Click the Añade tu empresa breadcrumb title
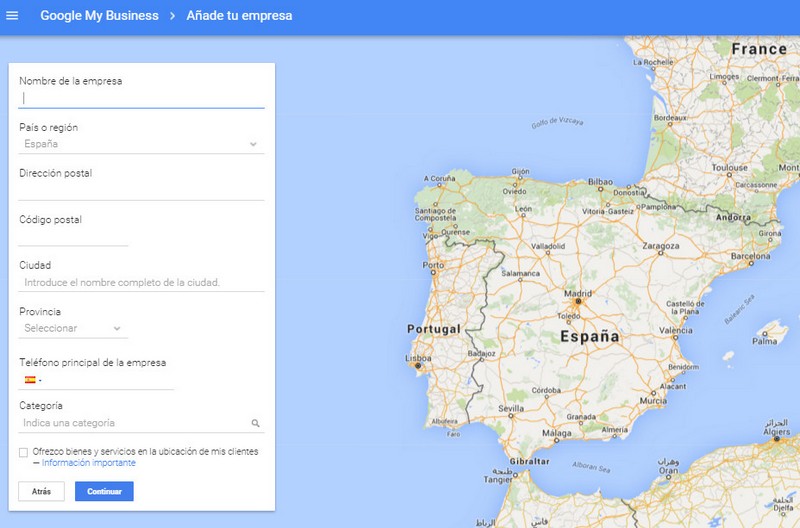This screenshot has width=800, height=528. 239,16
